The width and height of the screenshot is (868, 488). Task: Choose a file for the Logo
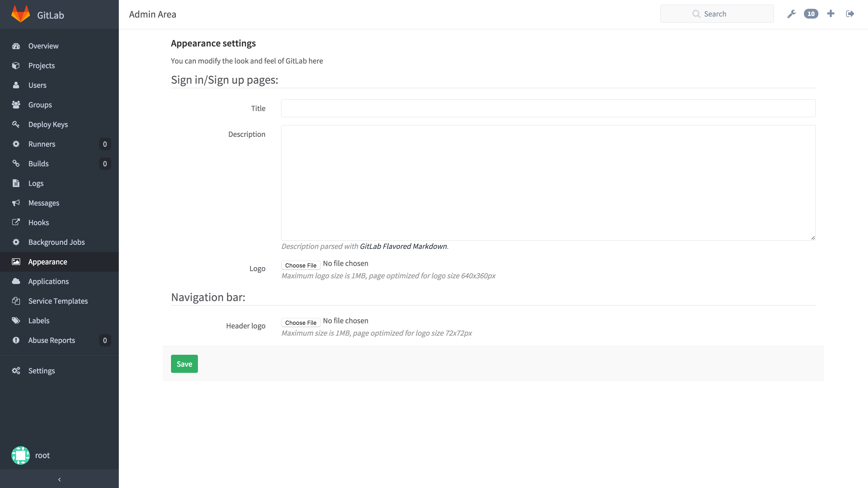point(300,265)
